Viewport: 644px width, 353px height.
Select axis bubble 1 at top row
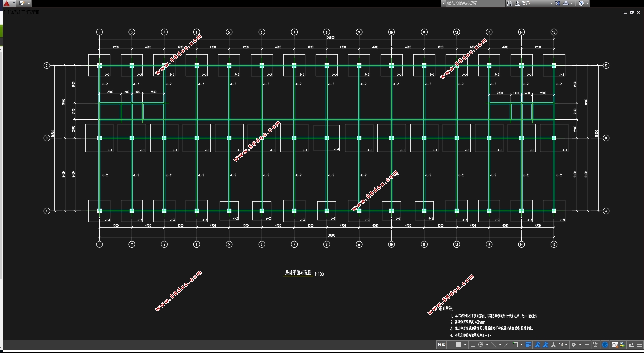(99, 32)
